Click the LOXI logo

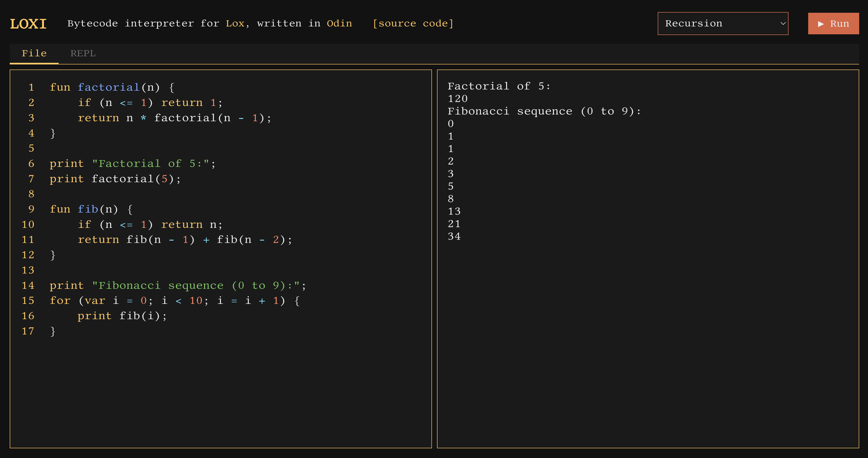pyautogui.click(x=28, y=24)
